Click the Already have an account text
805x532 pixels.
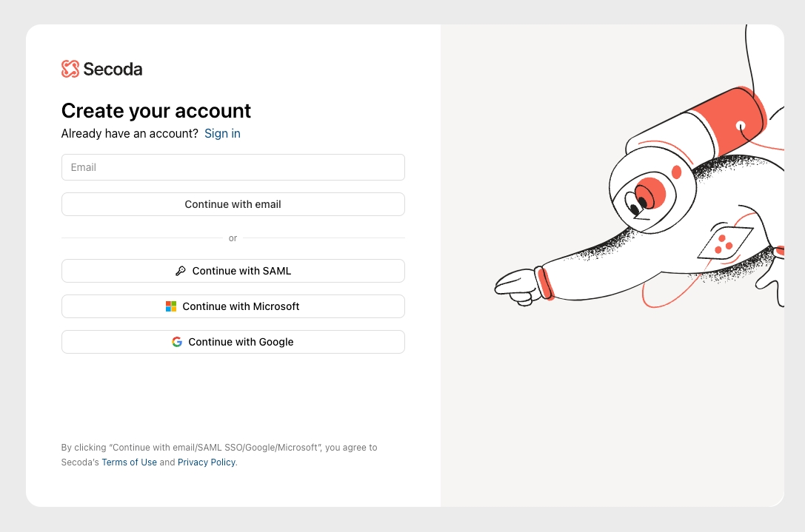click(x=130, y=133)
